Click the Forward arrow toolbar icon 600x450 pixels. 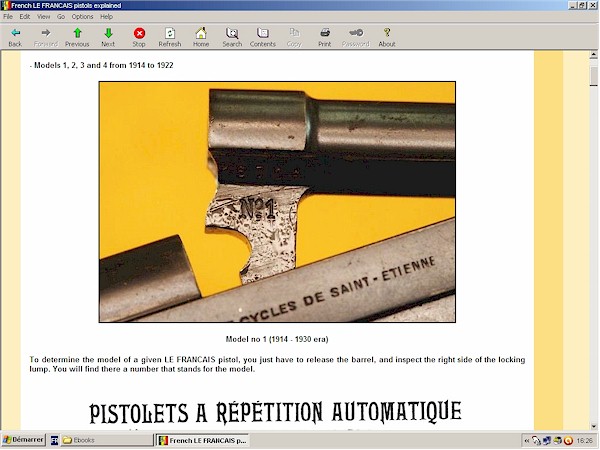click(46, 33)
